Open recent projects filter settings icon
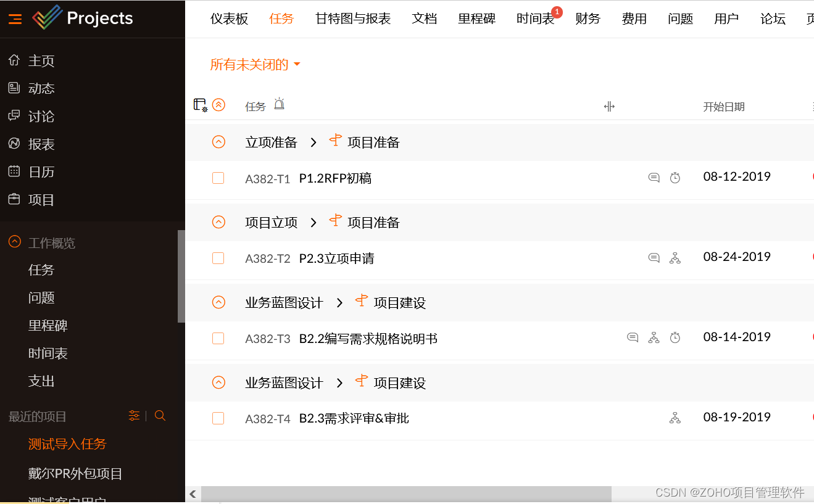 [134, 416]
